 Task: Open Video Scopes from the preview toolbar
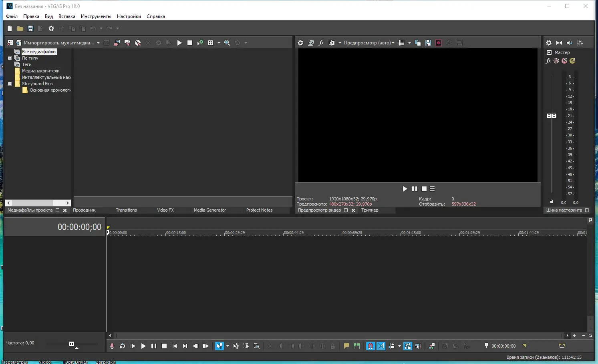[438, 42]
